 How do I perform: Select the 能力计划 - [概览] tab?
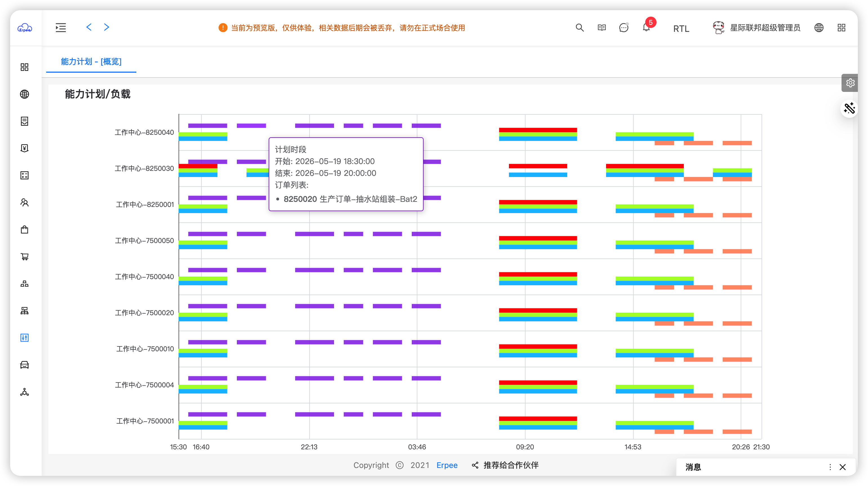(x=91, y=62)
